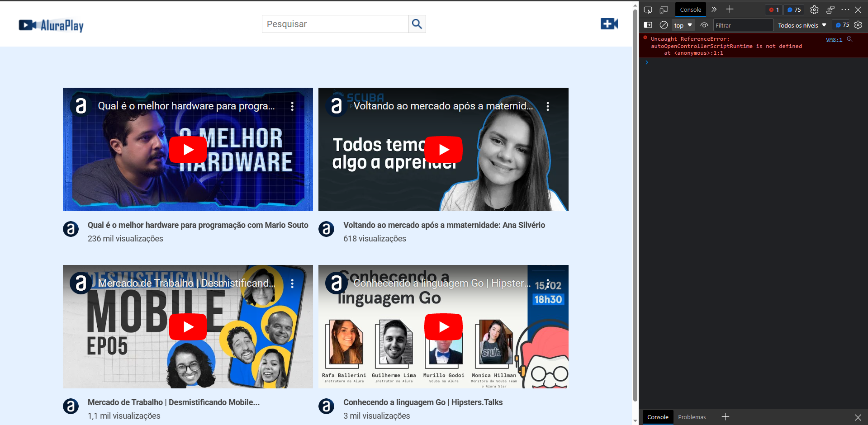Click the '618 visualizações' text

tap(375, 239)
